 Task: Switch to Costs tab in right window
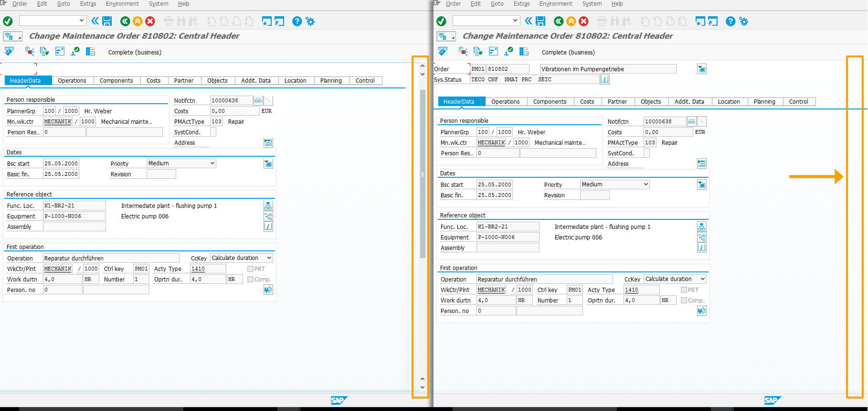[x=587, y=102]
